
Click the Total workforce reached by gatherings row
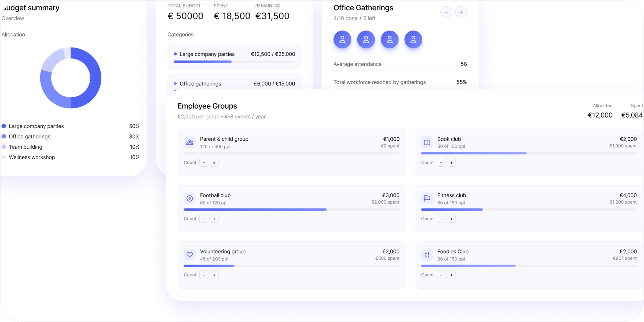tap(400, 82)
